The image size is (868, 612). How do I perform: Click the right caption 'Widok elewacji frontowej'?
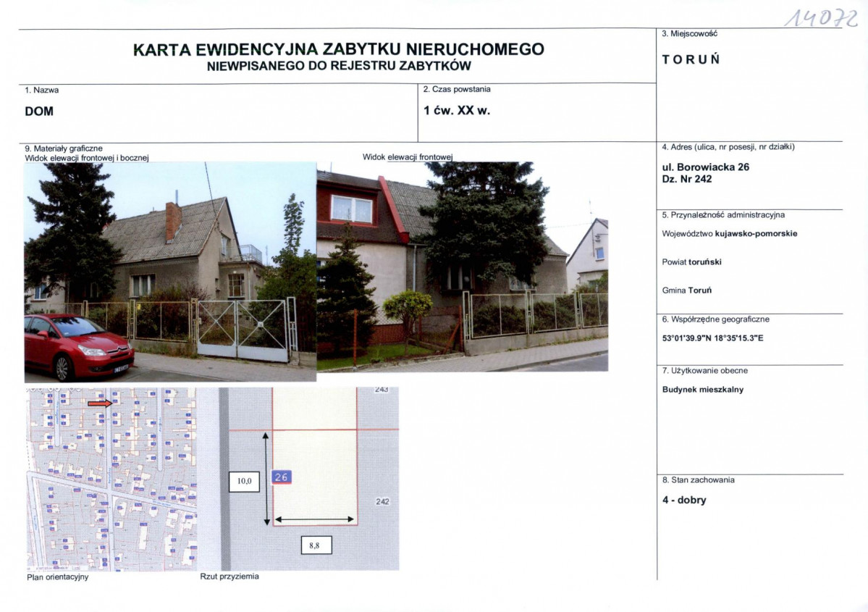[408, 157]
